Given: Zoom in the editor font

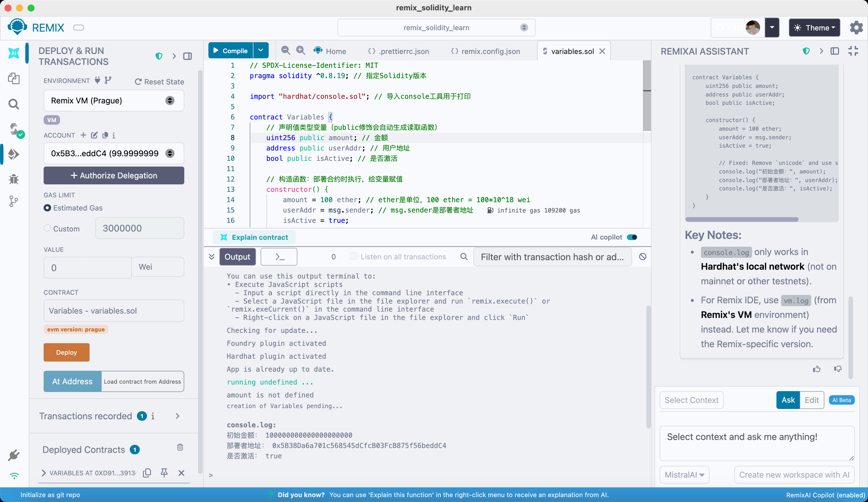Looking at the screenshot, I should click(x=301, y=51).
